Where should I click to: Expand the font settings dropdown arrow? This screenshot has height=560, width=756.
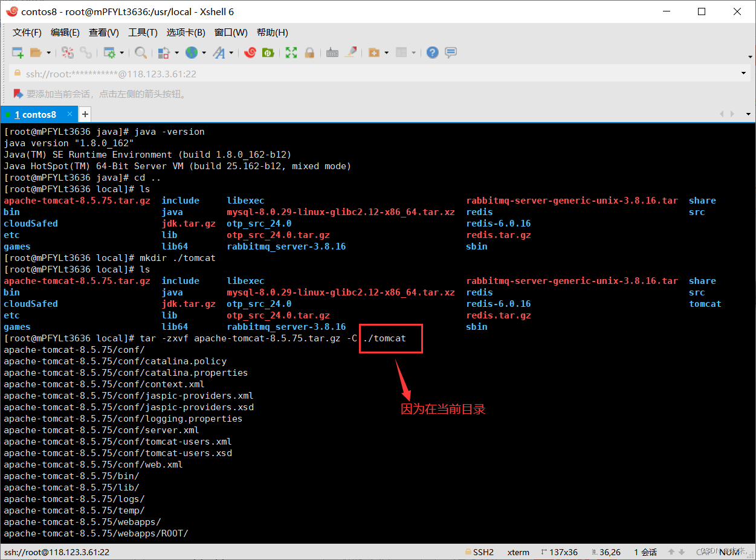(x=230, y=53)
